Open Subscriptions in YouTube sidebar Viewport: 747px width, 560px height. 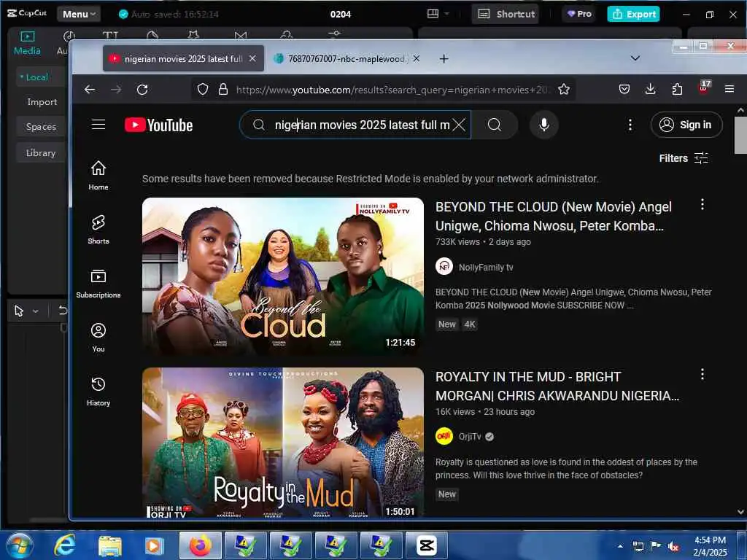tap(98, 284)
